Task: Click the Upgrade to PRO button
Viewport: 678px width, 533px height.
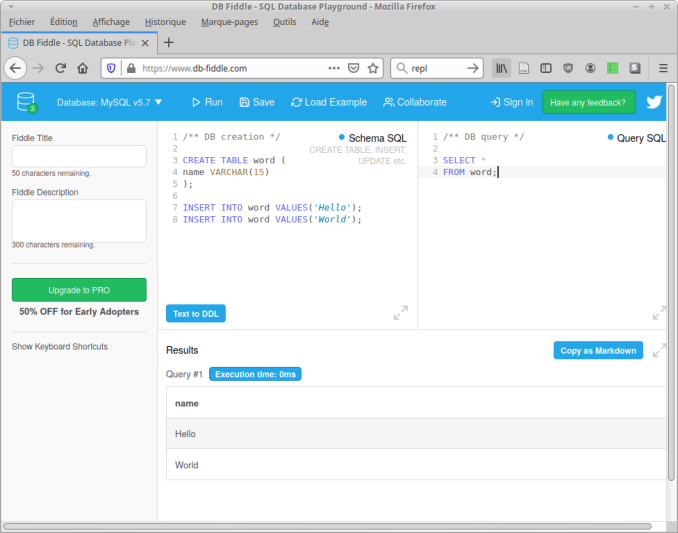Action: pos(79,290)
